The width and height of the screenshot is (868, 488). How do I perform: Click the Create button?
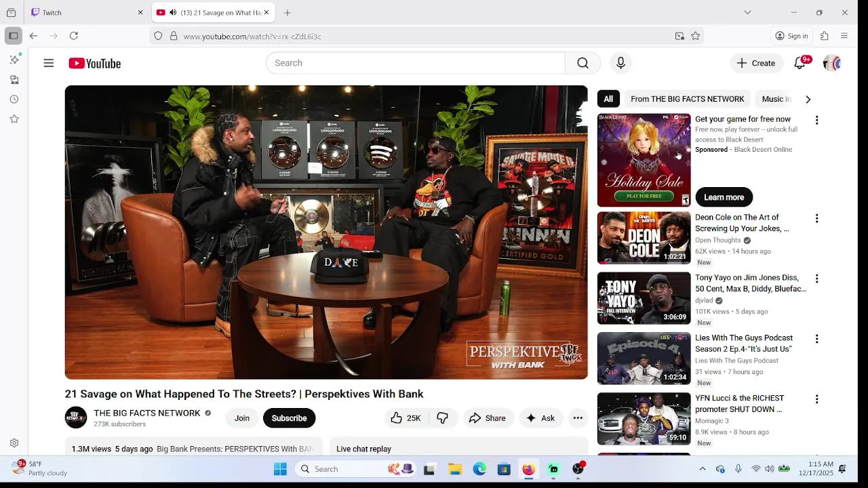pyautogui.click(x=756, y=63)
